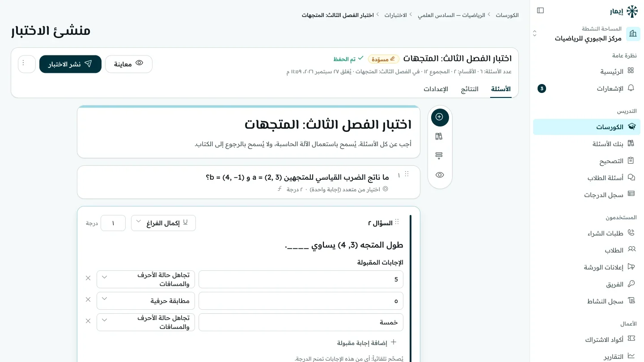Open match mode dropdown for answer خمسة
The height and width of the screenshot is (362, 644).
click(146, 322)
